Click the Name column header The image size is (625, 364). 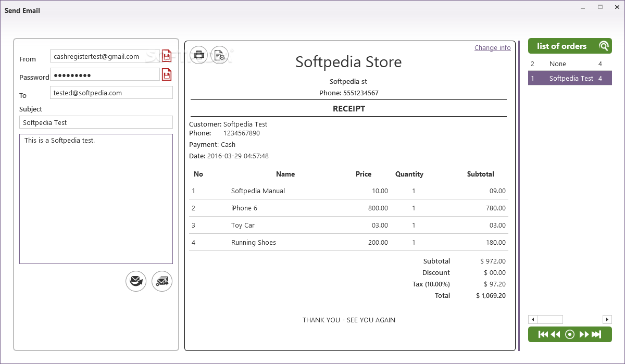285,174
